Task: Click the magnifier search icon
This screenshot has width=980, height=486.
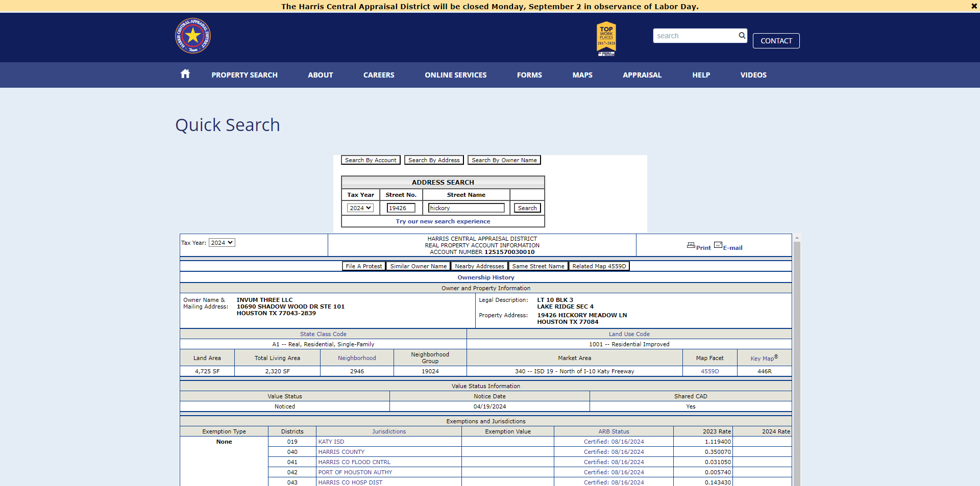Action: pyautogui.click(x=742, y=36)
